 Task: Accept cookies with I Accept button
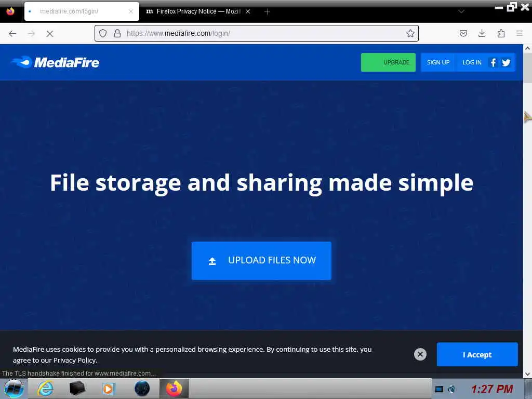point(477,354)
